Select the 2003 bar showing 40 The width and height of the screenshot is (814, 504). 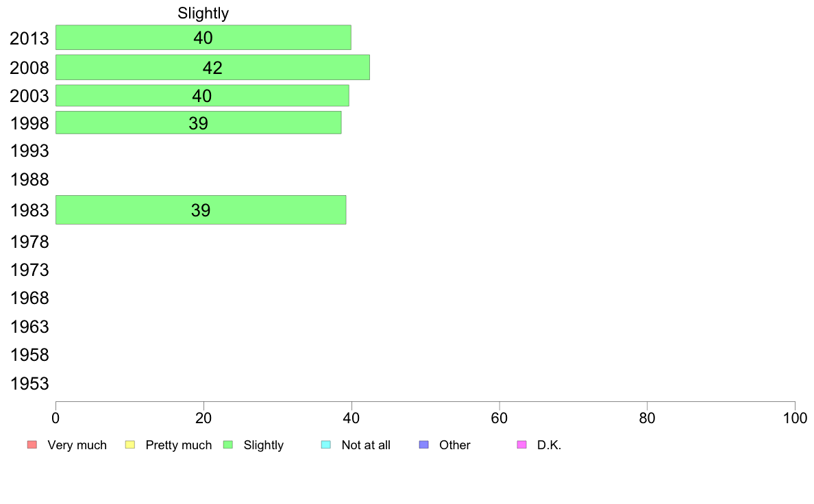[202, 95]
